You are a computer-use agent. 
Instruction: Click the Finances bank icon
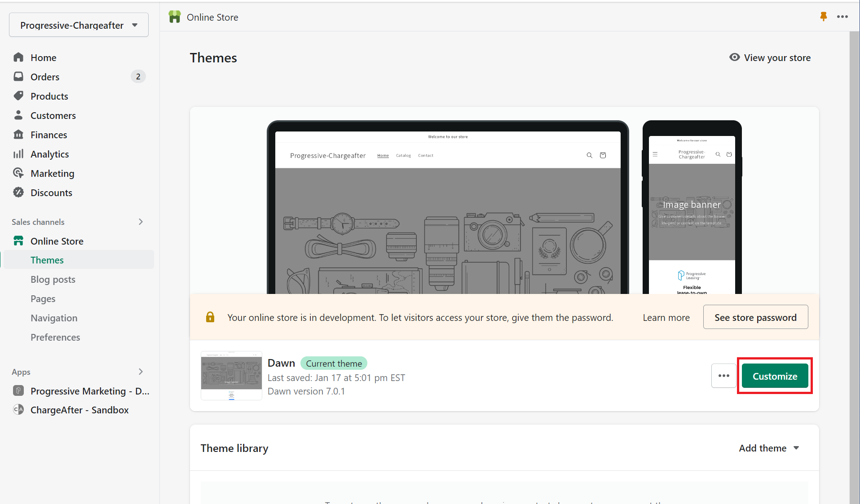[x=18, y=135]
